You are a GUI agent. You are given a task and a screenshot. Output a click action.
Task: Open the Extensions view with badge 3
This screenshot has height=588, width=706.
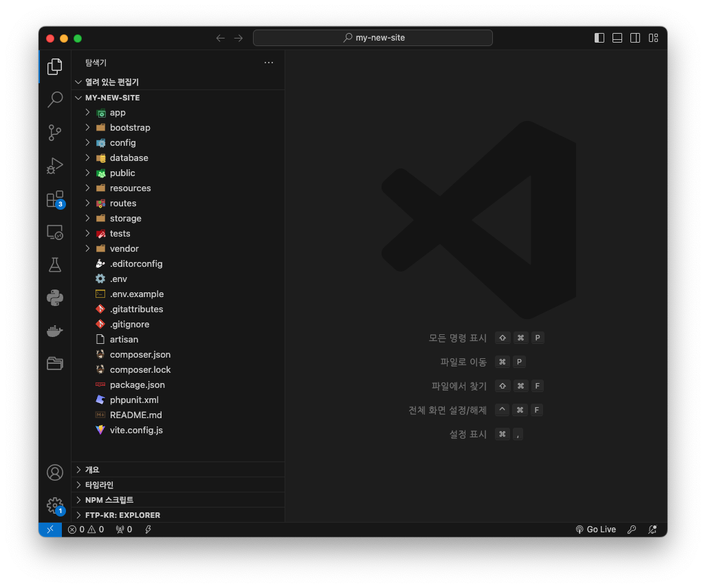(x=55, y=199)
